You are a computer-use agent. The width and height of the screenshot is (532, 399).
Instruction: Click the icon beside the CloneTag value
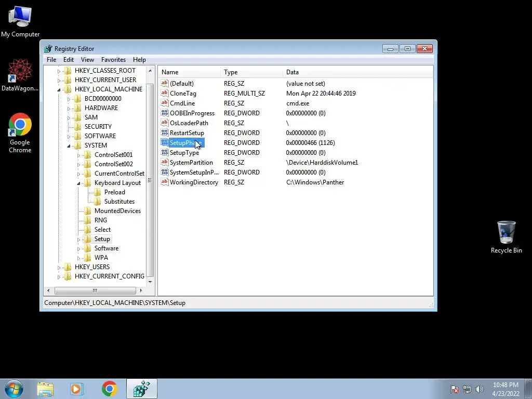pos(165,93)
